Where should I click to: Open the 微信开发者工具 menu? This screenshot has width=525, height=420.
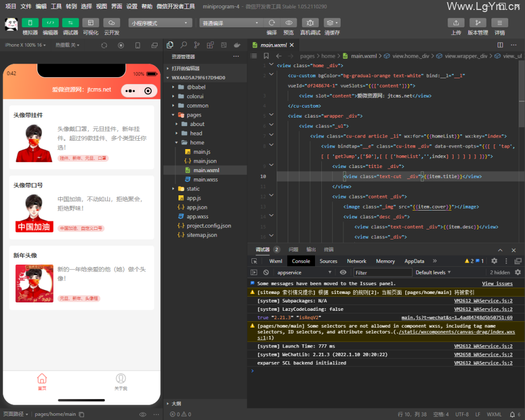(x=175, y=6)
